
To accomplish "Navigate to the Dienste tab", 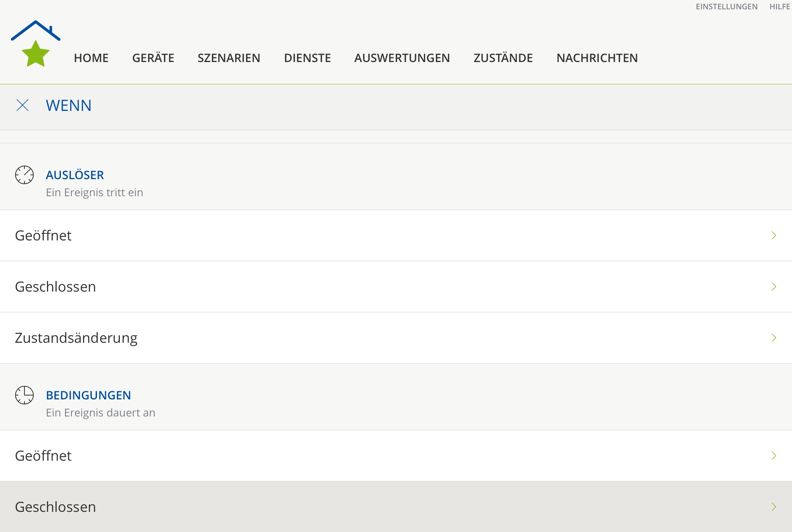I will point(307,58).
